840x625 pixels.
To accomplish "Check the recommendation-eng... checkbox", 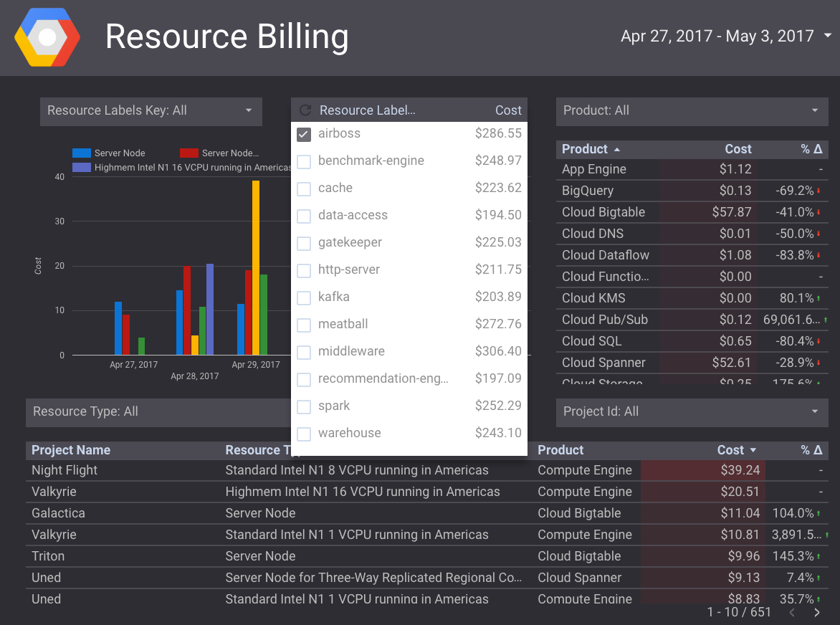I will 304,380.
